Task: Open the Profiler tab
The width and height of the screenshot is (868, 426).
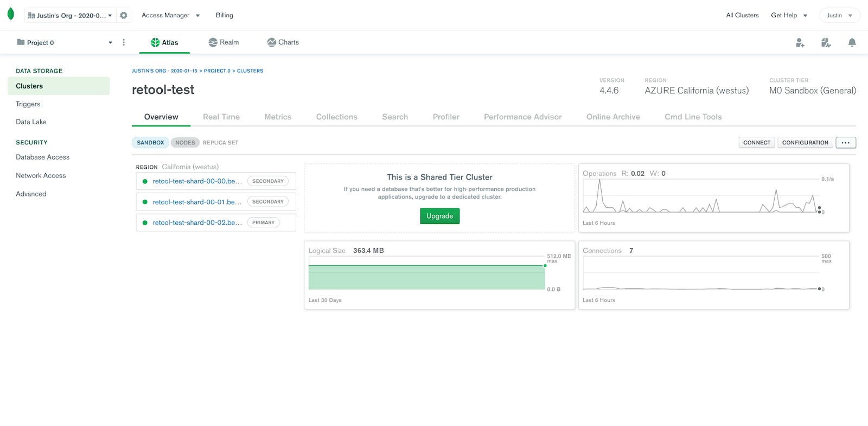Action: click(446, 117)
